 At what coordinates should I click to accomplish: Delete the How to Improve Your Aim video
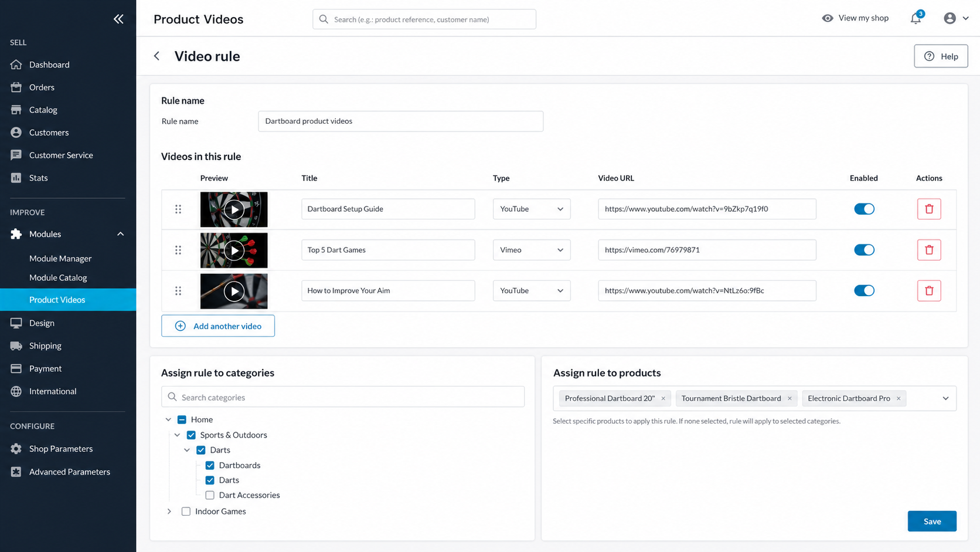click(x=929, y=290)
